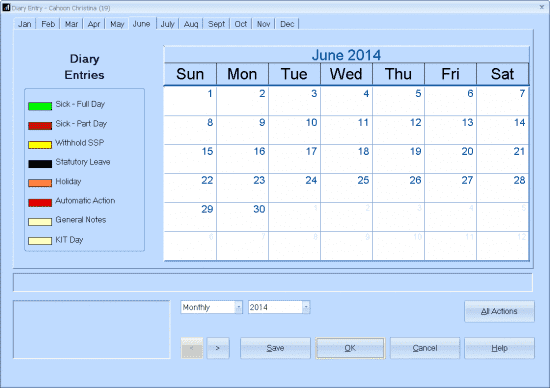Go to the July tab
The height and width of the screenshot is (388, 550).
tap(167, 24)
